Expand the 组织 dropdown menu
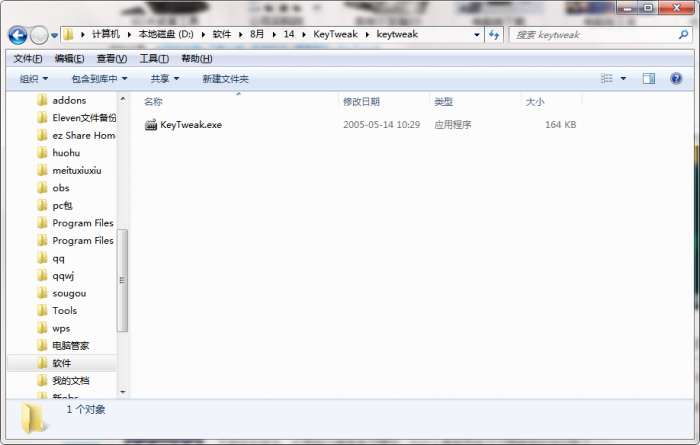The width and height of the screenshot is (700, 445). (33, 79)
